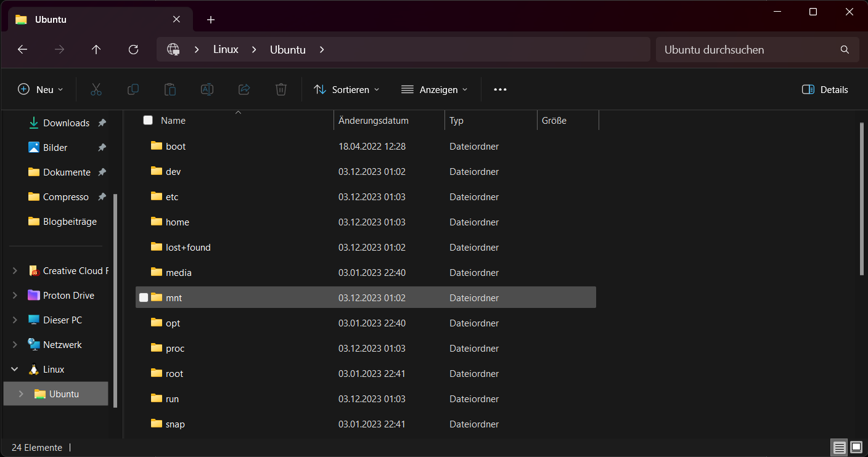Select the media folder row
Viewport: 868px width, 457px height.
(366, 272)
